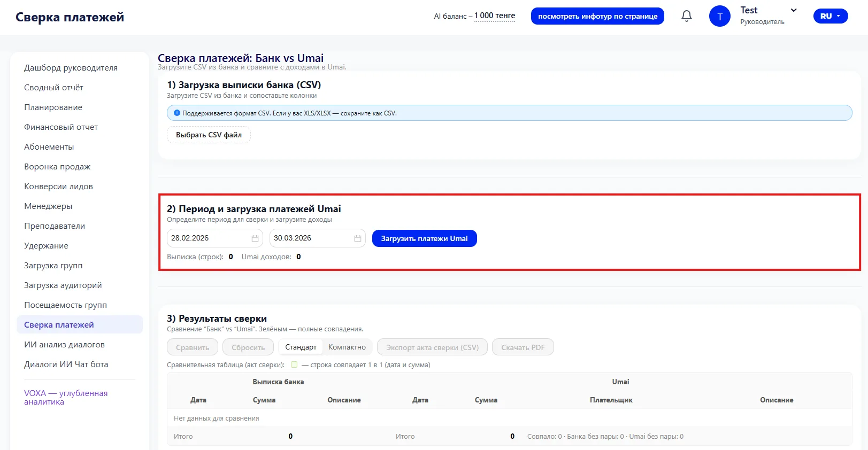Go to Менеджеры page
The width and height of the screenshot is (868, 450).
click(x=48, y=206)
